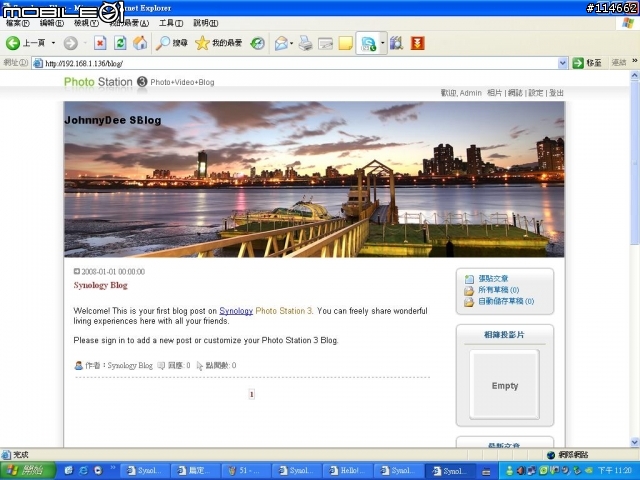Image resolution: width=640 pixels, height=480 pixels.
Task: Open the 檔案(F) File menu
Action: coord(18,23)
